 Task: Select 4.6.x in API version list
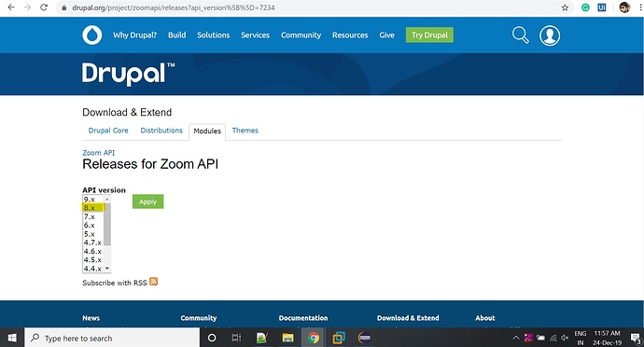[92, 251]
